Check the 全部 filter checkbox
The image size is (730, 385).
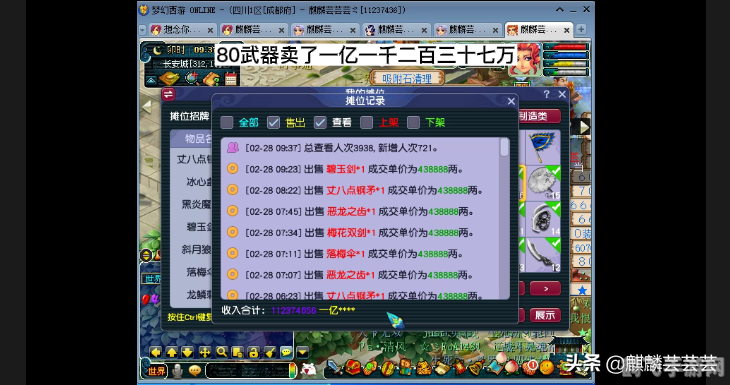pyautogui.click(x=227, y=122)
